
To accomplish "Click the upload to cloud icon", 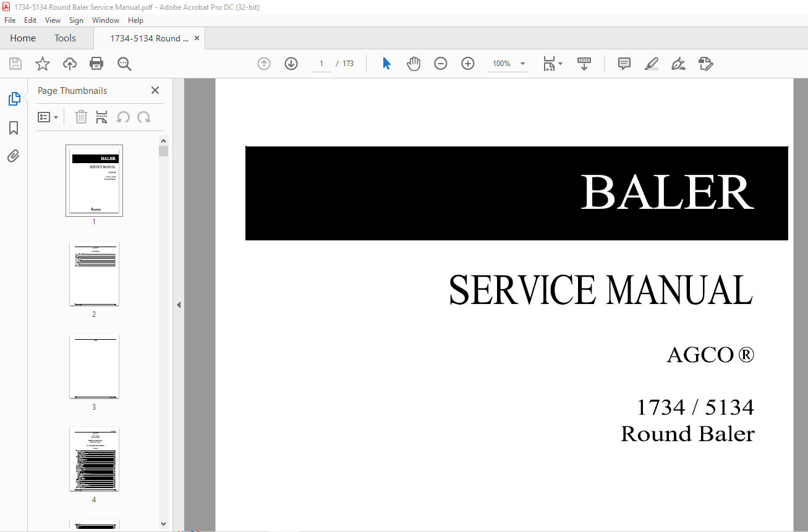I will 70,64.
